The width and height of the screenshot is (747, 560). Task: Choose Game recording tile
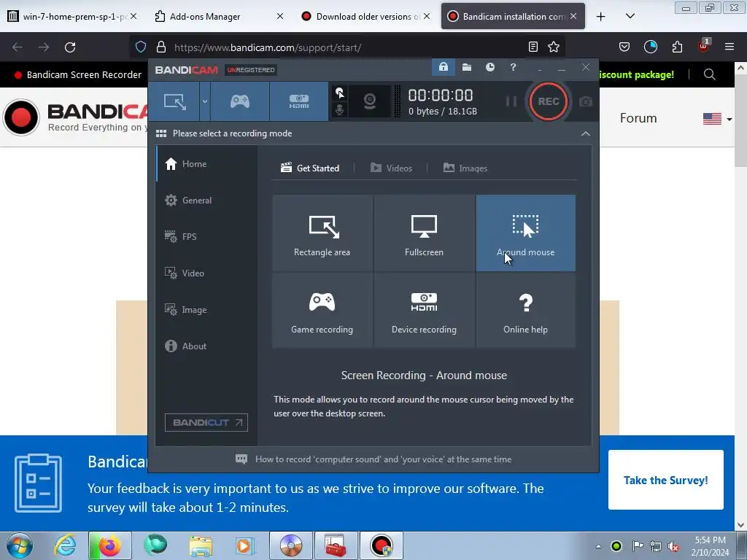[x=322, y=311]
